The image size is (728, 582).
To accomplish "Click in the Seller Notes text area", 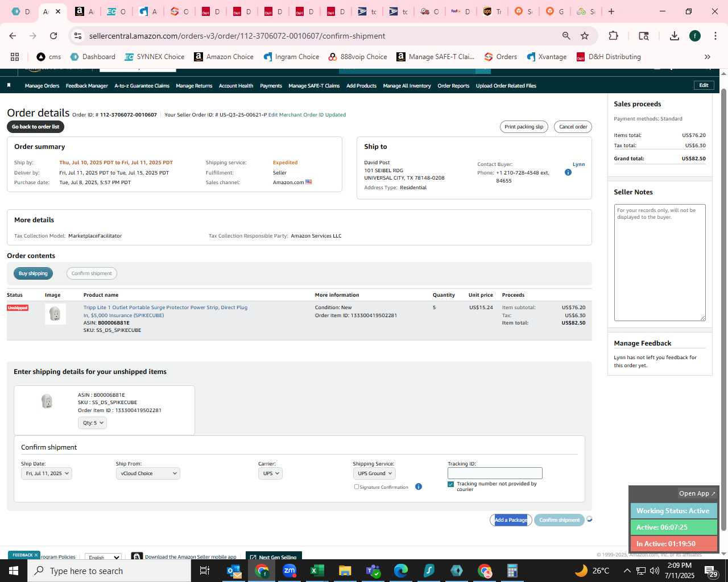I will point(660,263).
